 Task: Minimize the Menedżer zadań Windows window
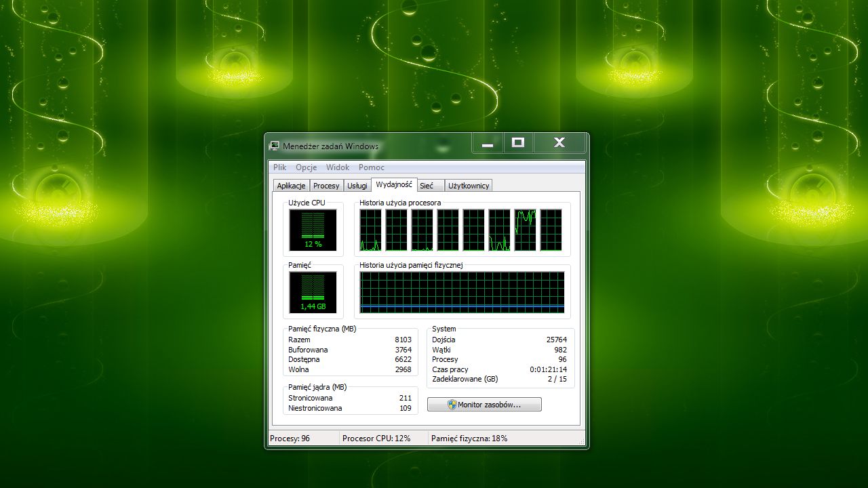click(x=488, y=142)
